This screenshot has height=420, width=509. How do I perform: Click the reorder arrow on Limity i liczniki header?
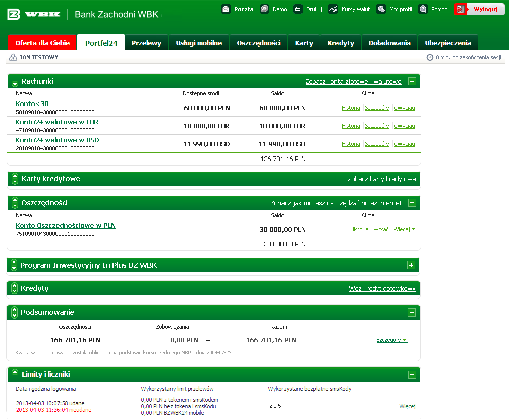click(x=15, y=372)
